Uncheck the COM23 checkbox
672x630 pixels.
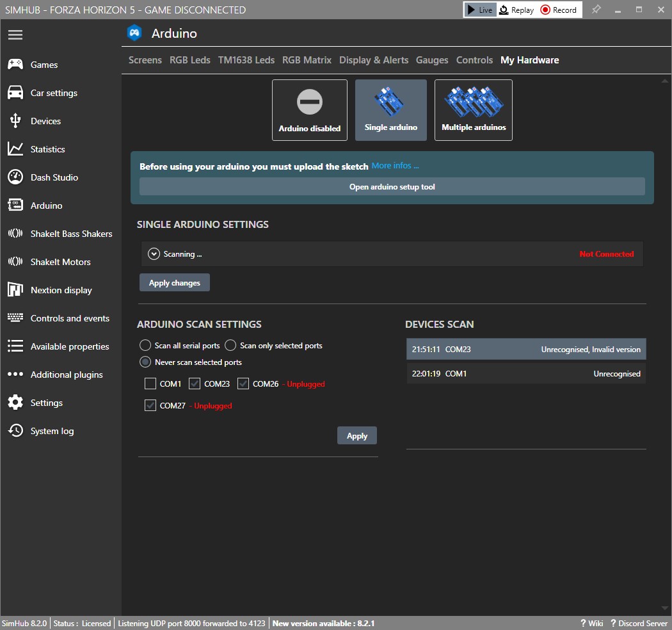point(195,384)
